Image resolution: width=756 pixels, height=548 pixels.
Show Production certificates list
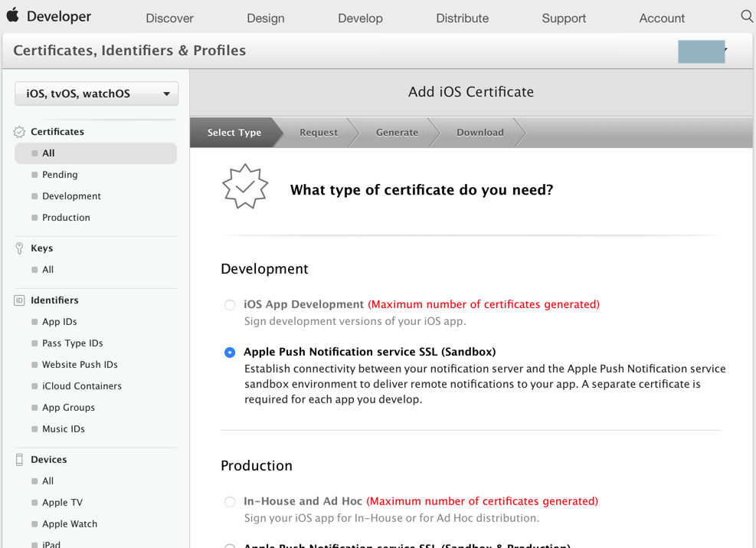(x=66, y=218)
